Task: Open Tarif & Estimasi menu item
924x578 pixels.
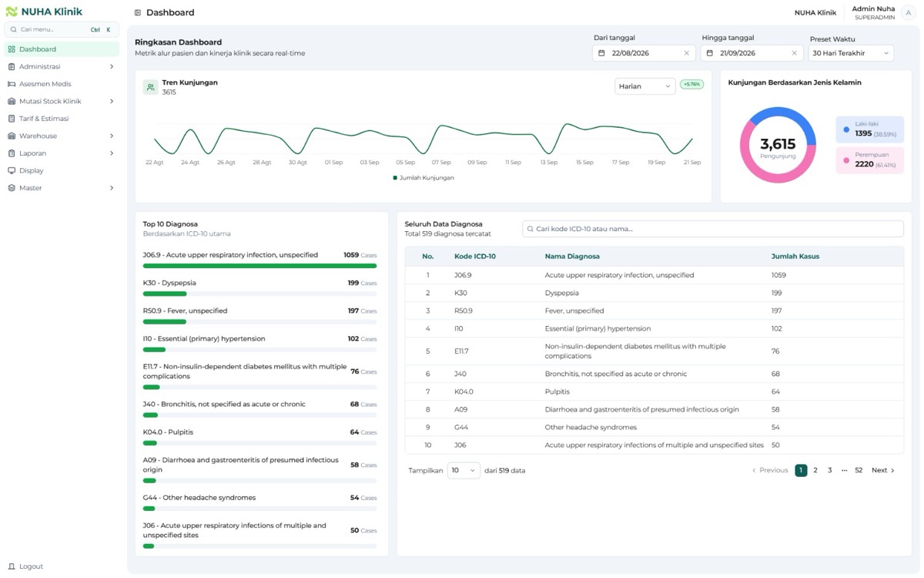Action: 62,119
